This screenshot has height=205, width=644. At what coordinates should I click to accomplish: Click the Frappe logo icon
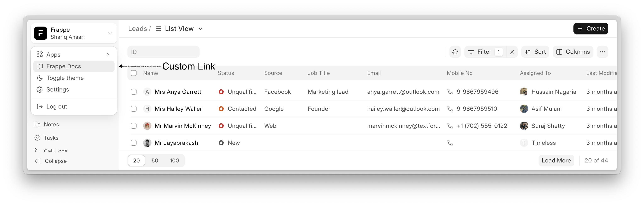click(40, 33)
